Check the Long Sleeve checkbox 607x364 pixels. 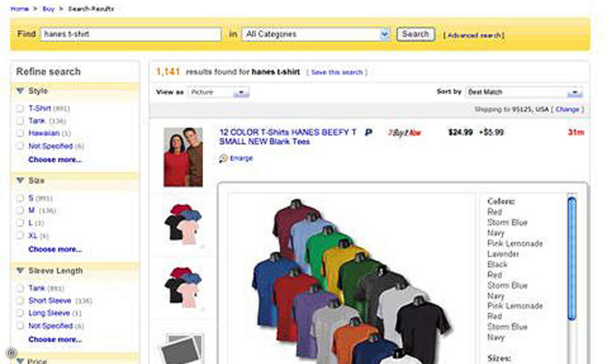coord(20,313)
